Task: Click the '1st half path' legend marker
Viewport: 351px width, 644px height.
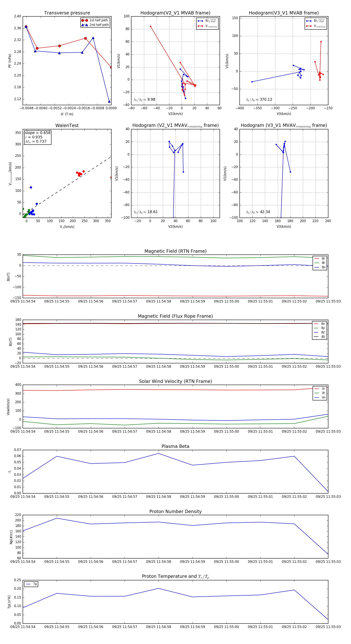Action: tap(84, 20)
